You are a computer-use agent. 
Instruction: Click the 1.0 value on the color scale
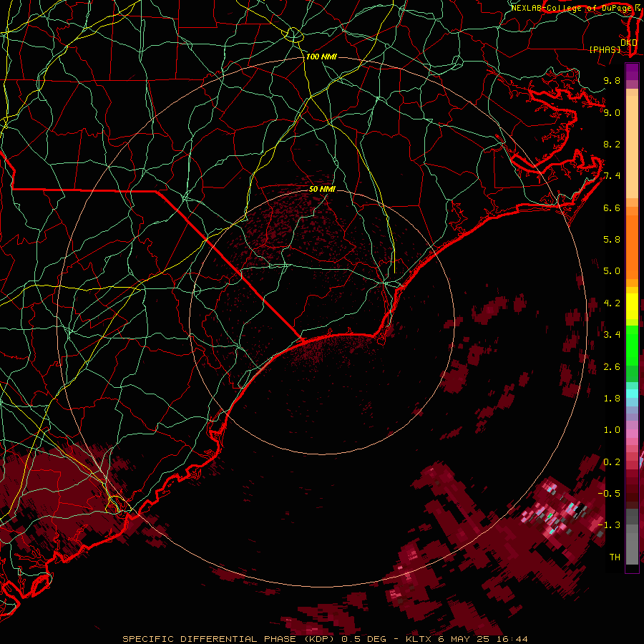612,430
